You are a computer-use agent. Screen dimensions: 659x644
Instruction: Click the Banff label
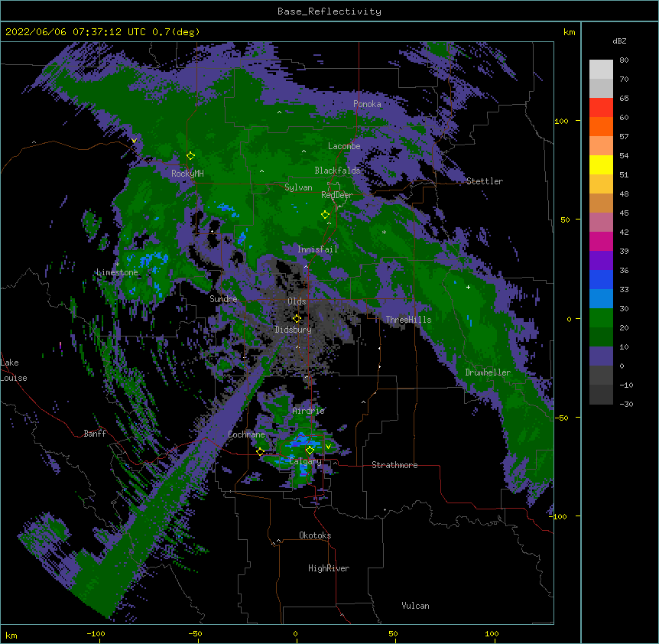(95, 434)
